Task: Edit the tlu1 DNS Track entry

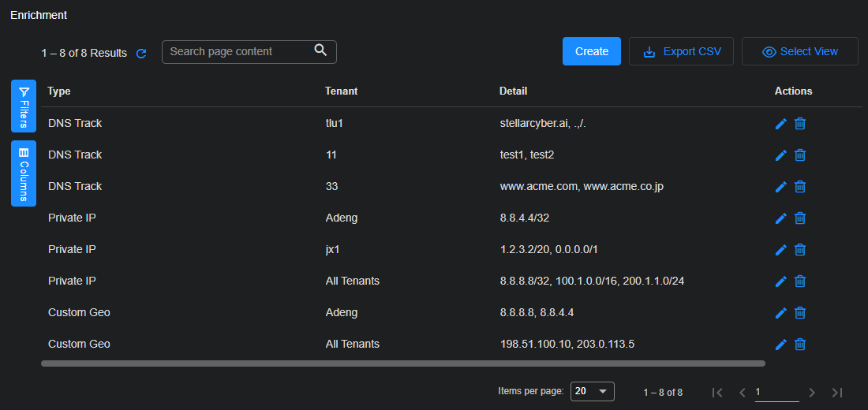Action: click(x=781, y=124)
